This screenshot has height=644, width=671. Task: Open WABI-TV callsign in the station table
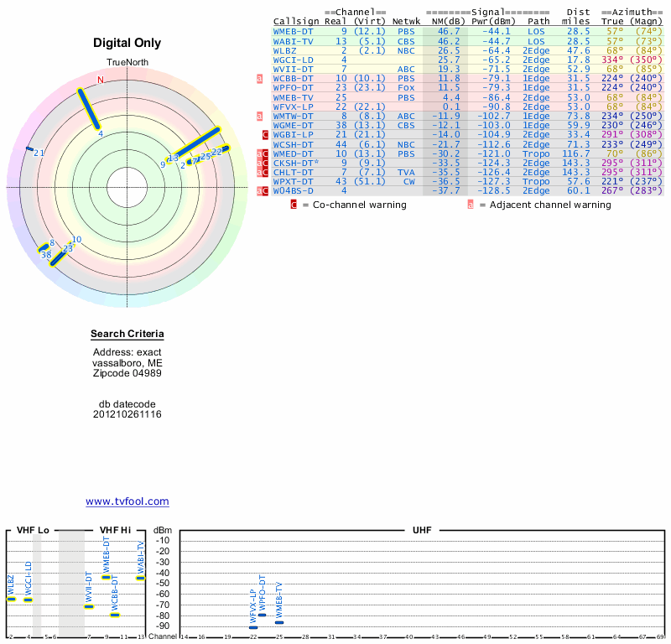293,40
